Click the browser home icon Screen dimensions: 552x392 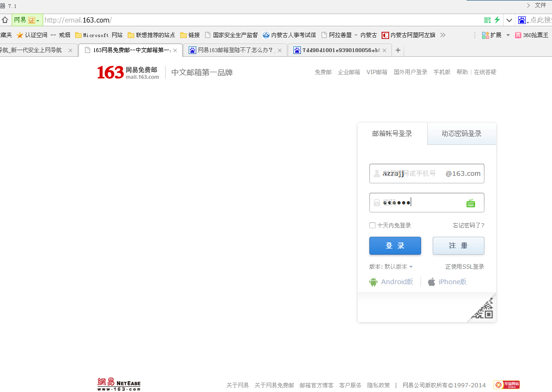[x=5, y=20]
